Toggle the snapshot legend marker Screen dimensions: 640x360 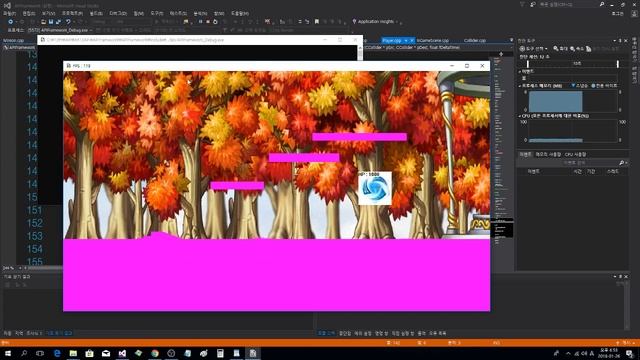(x=573, y=86)
